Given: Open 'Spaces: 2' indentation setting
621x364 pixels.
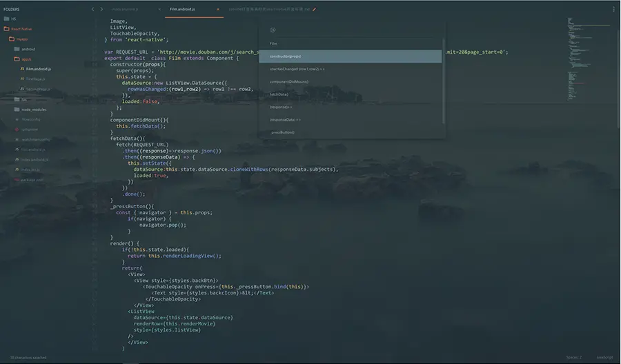Looking at the screenshot, I should tap(574, 357).
